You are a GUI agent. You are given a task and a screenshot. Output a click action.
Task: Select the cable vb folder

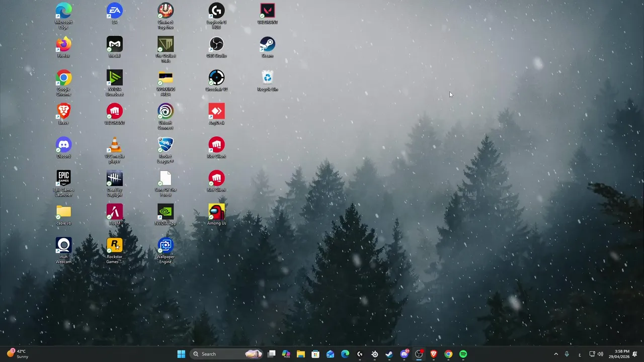tap(63, 215)
